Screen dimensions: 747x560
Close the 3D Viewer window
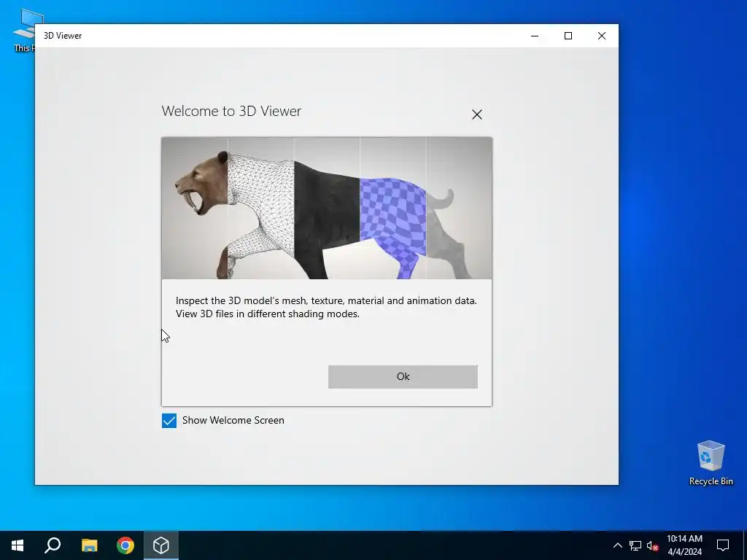(x=602, y=36)
